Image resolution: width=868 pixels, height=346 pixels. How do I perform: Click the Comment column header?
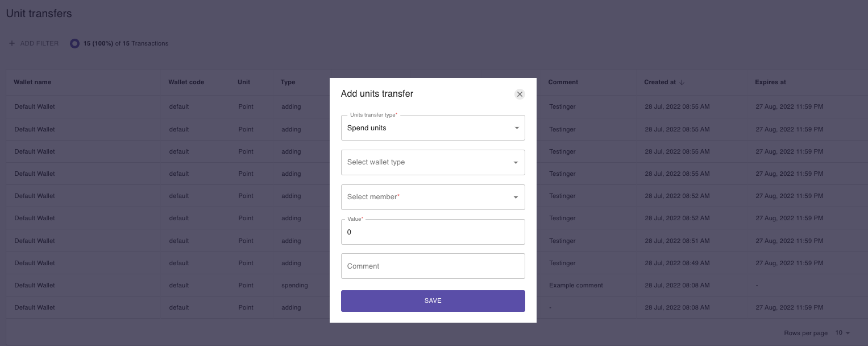pos(563,82)
